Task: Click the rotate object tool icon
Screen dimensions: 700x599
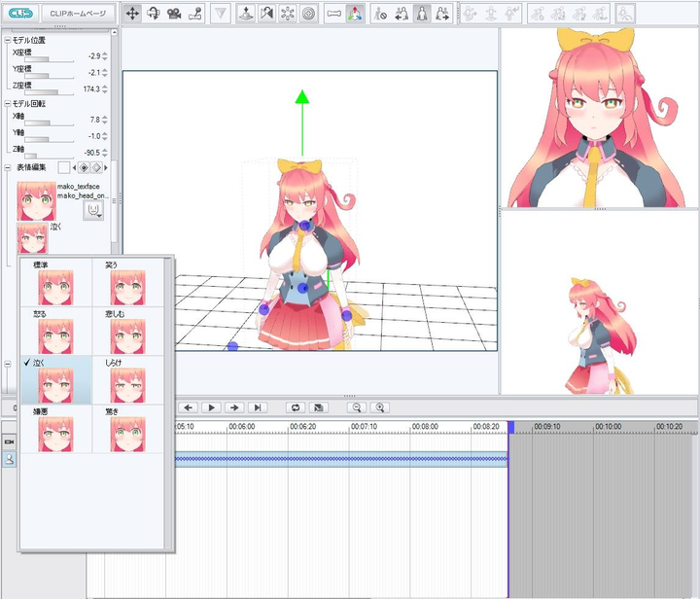Action: coord(153,14)
